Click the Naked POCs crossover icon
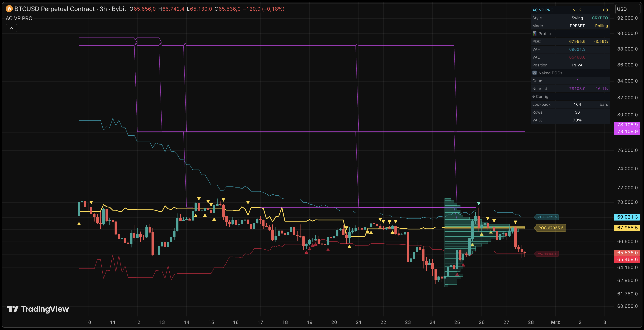Image resolution: width=644 pixels, height=330 pixels. (x=535, y=73)
